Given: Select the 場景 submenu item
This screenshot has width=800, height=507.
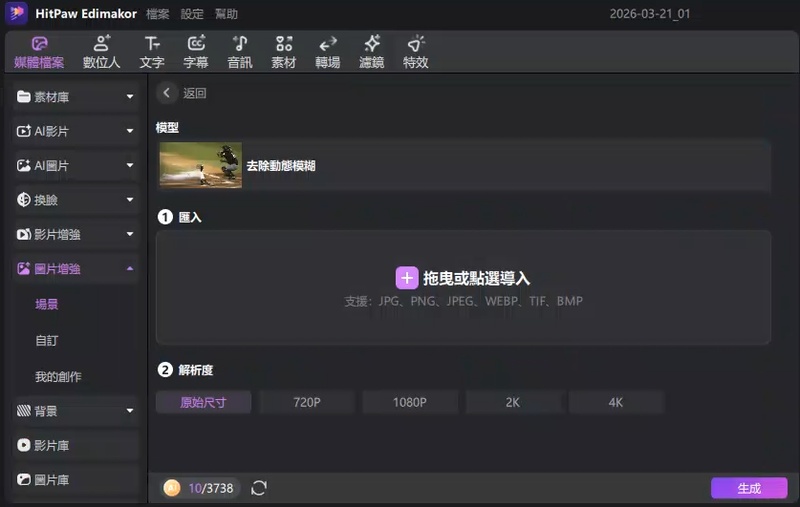Looking at the screenshot, I should coord(46,305).
